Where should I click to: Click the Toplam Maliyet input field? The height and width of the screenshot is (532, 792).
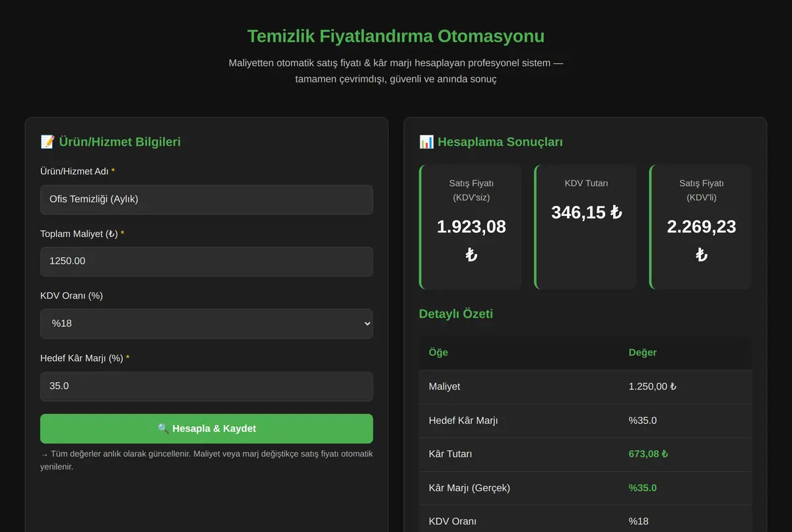pyautogui.click(x=207, y=261)
